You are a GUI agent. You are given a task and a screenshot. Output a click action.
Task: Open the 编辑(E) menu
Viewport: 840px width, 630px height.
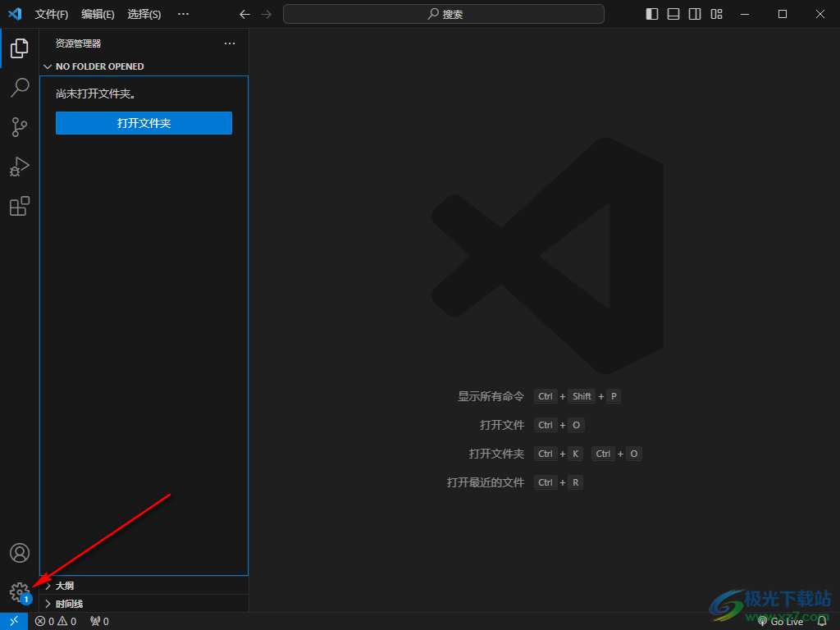pos(98,14)
